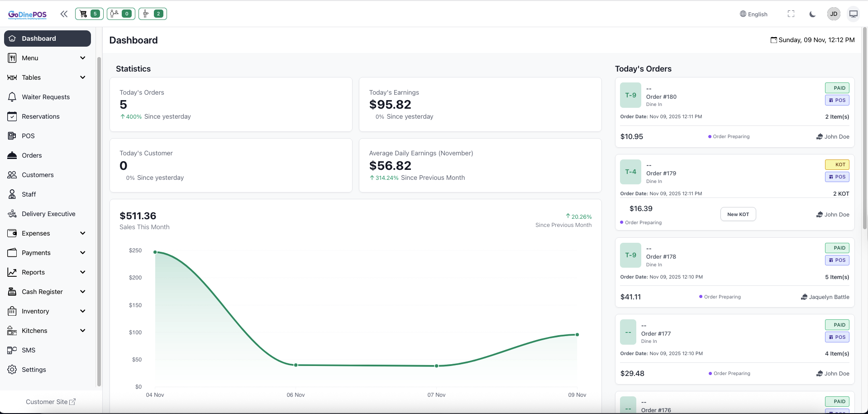
Task: Click the monitor display icon
Action: click(853, 14)
